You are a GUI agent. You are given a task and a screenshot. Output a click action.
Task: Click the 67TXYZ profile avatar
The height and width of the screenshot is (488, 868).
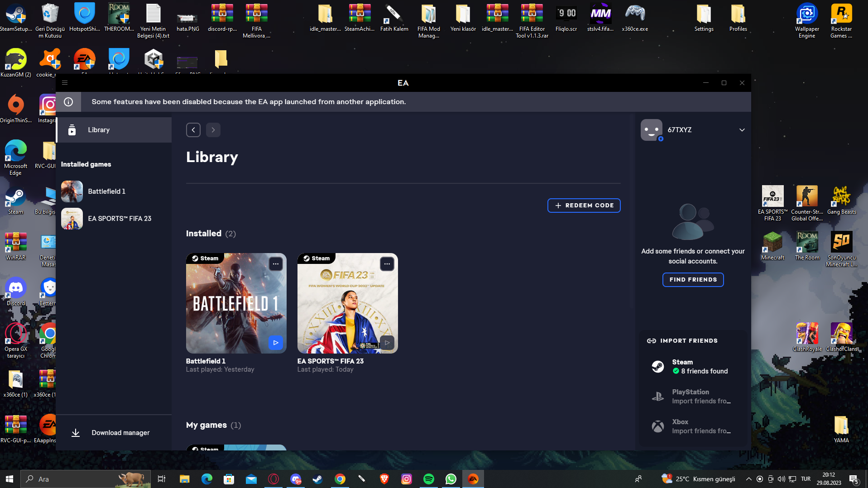(652, 130)
